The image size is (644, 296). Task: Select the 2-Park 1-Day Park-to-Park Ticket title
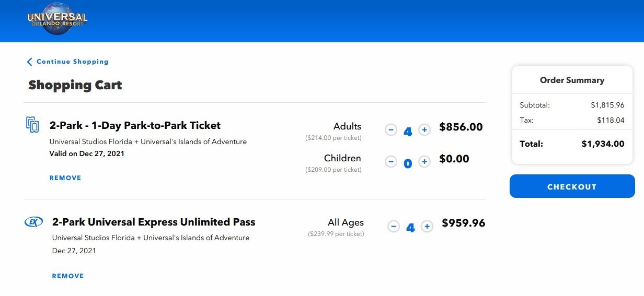click(x=135, y=125)
